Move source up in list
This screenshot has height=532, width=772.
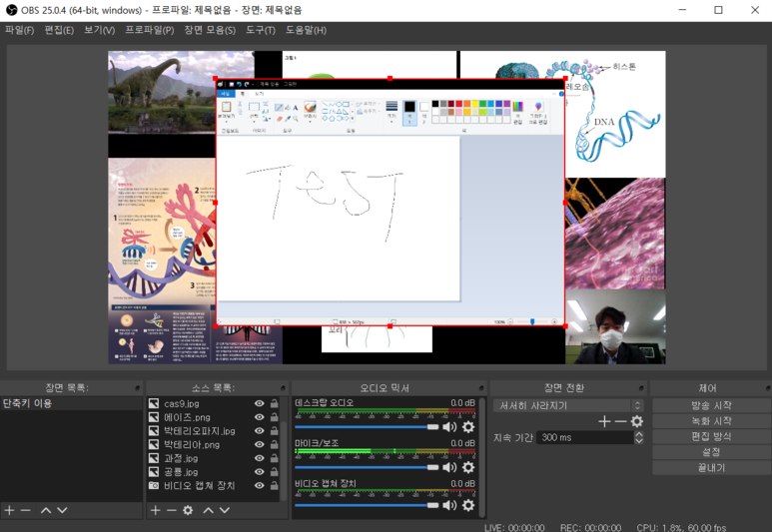click(209, 510)
